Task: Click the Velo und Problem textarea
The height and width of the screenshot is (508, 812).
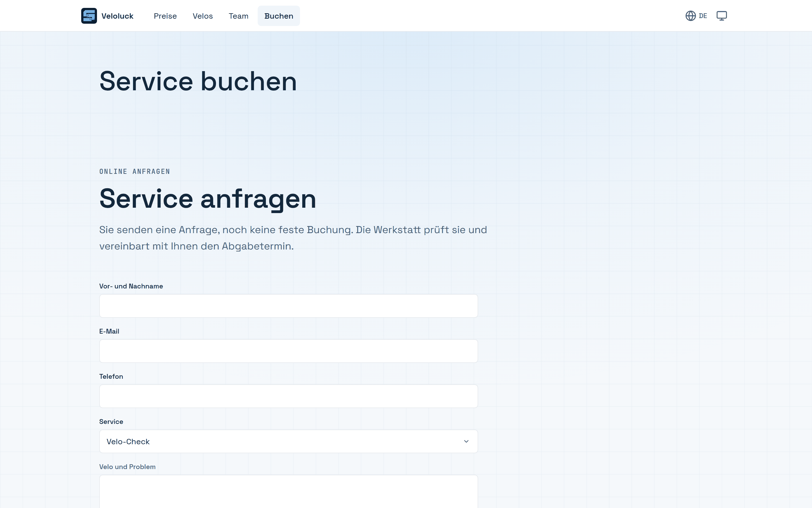Action: pos(288,491)
